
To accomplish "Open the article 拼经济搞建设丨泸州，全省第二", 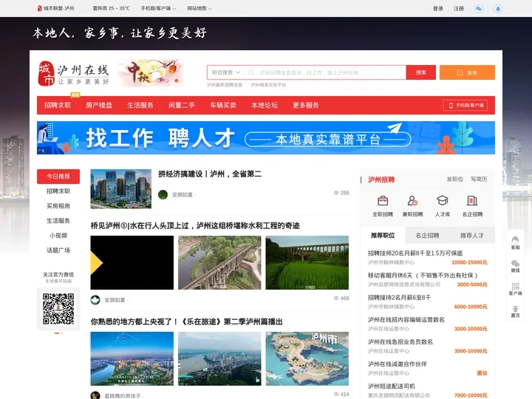I will (x=210, y=174).
